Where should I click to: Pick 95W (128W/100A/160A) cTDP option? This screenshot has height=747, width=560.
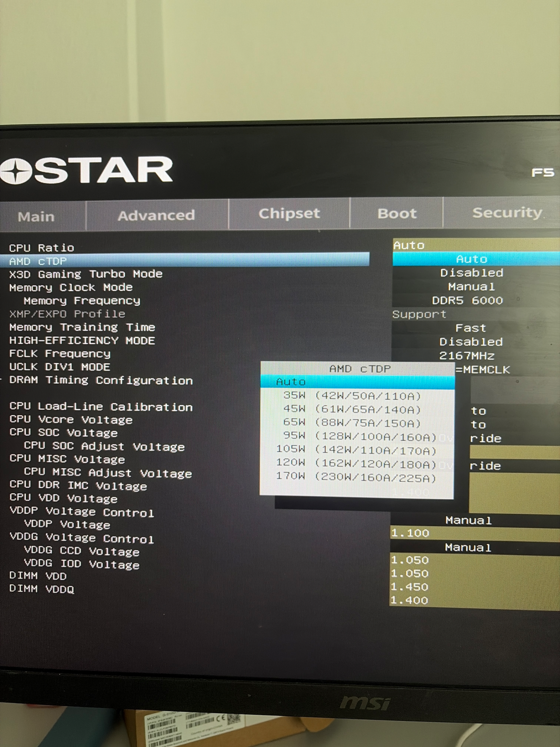click(x=360, y=436)
